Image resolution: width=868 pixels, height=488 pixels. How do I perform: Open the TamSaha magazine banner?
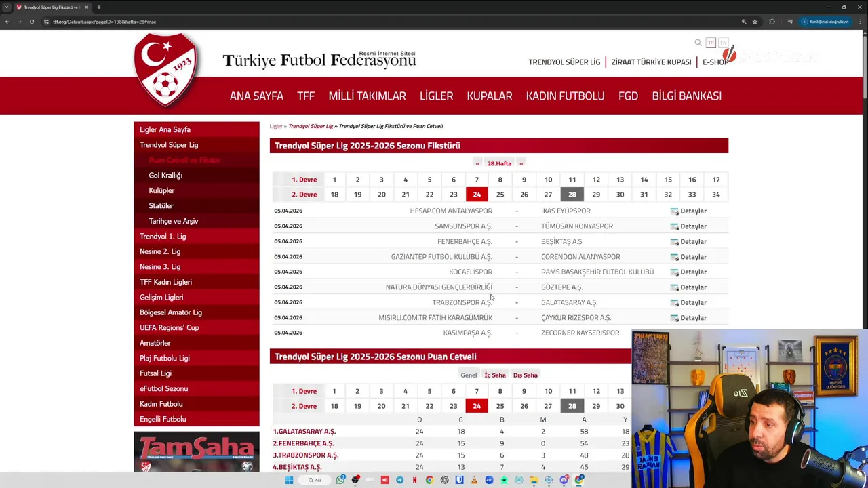point(197,452)
